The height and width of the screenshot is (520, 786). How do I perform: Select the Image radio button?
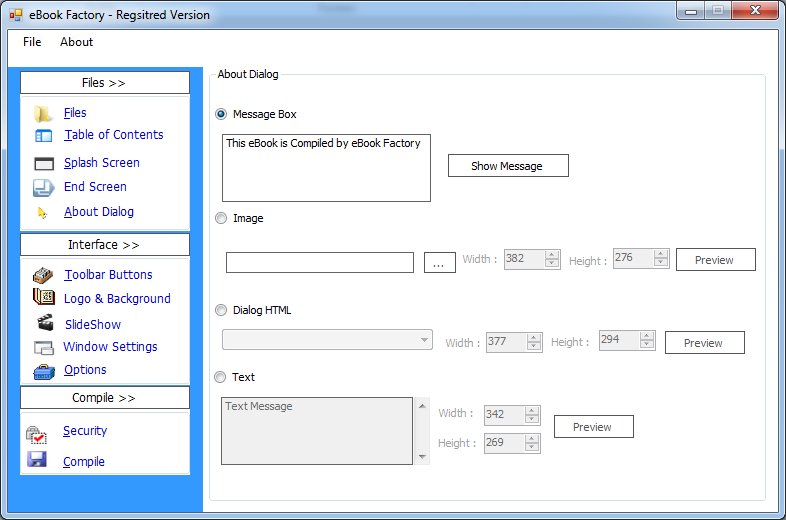[221, 218]
